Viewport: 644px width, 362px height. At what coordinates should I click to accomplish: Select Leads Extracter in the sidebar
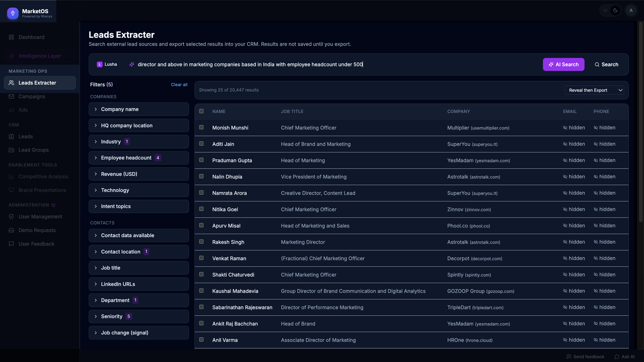tap(40, 83)
